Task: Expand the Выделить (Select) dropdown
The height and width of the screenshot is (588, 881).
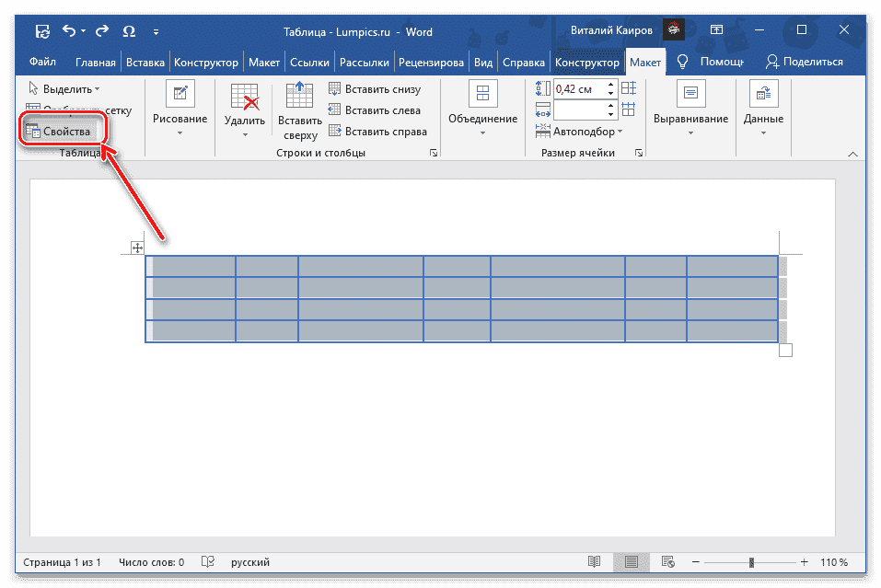Action: [64, 89]
